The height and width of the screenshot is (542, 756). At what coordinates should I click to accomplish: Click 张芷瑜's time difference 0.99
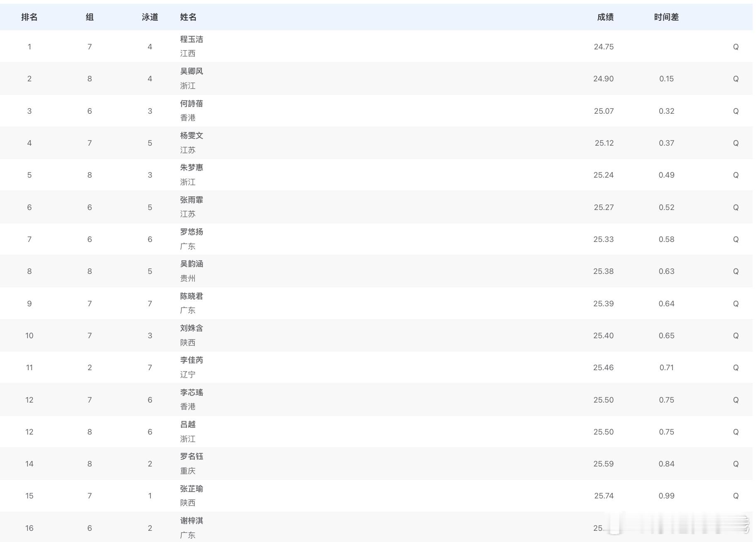coord(667,496)
